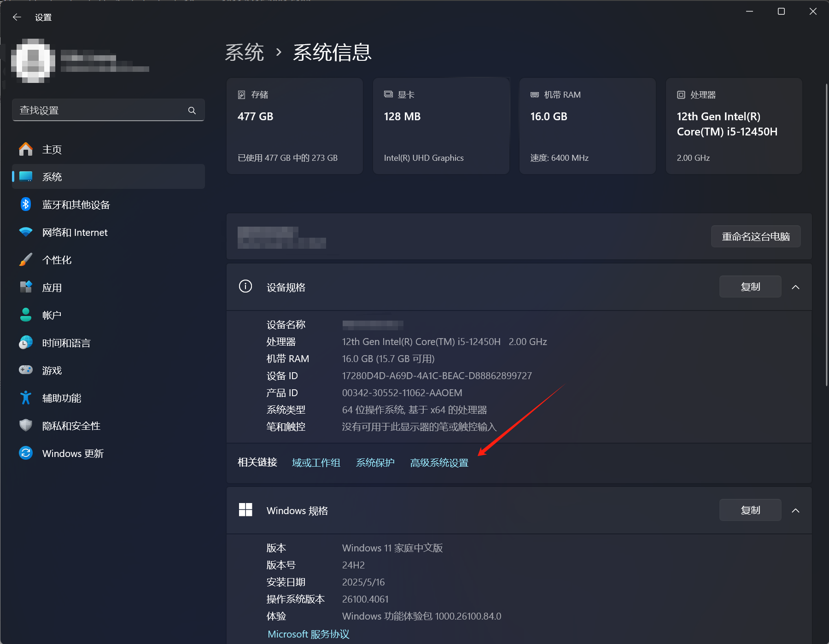Open the 机带 RAM 16.0 GB card
Viewport: 829px width, 644px height.
click(588, 126)
